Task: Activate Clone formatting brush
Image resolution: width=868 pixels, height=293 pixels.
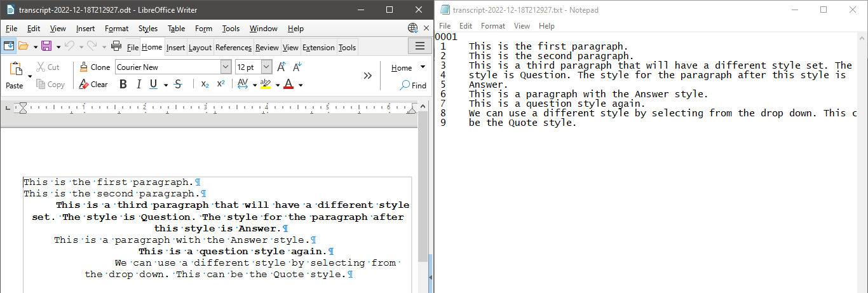Action: pyautogui.click(x=95, y=67)
